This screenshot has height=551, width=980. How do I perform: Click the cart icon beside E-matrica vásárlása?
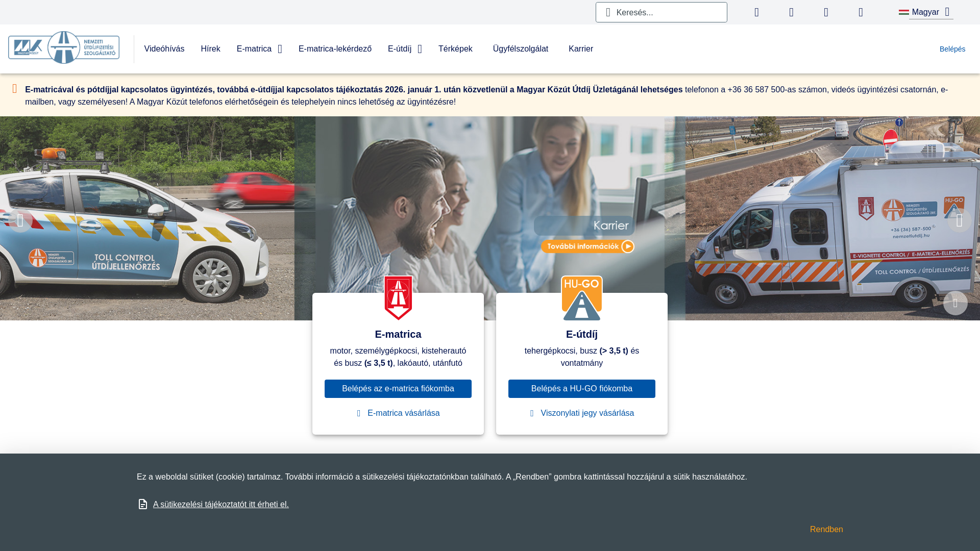point(359,413)
